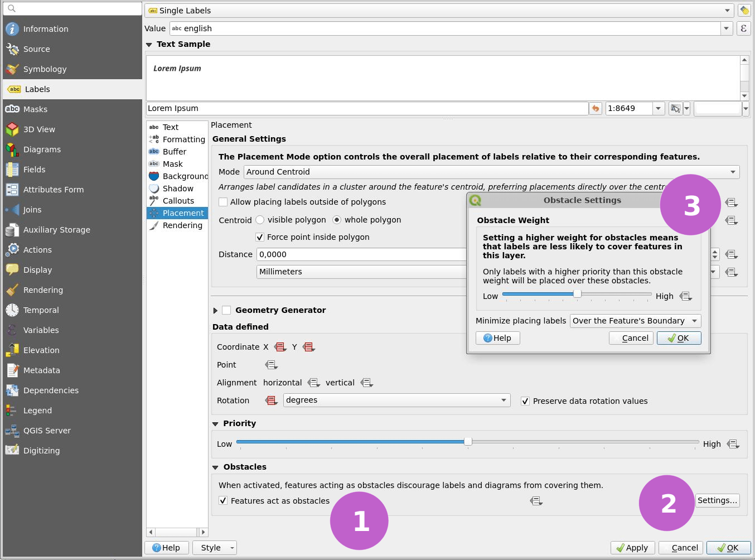Click the revert text sample arrow icon
This screenshot has height=560, width=755.
pos(595,108)
